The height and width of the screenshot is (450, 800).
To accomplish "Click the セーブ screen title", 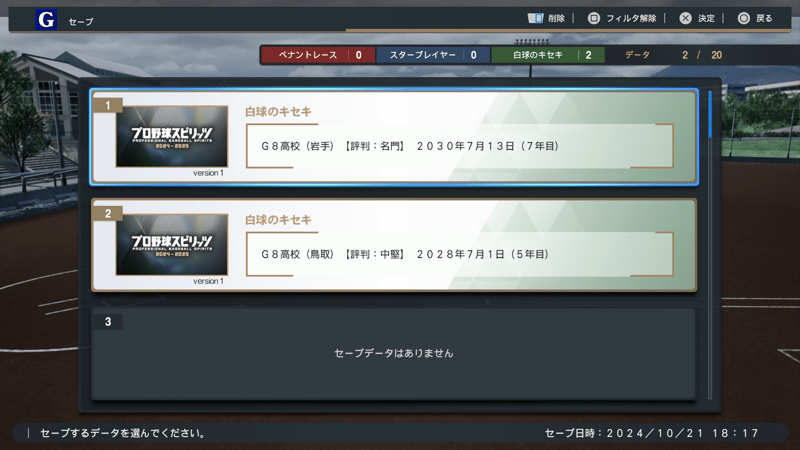I will (x=81, y=21).
